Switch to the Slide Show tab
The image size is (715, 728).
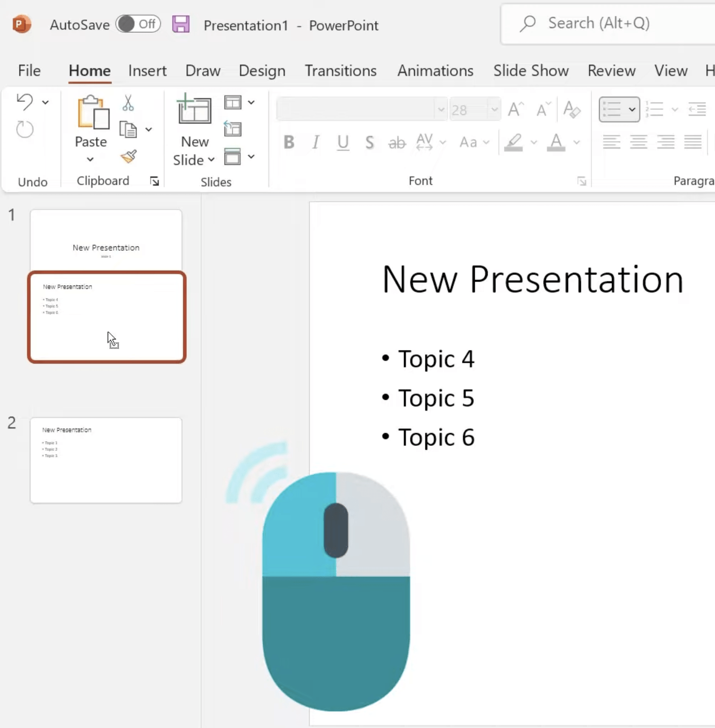(x=531, y=71)
